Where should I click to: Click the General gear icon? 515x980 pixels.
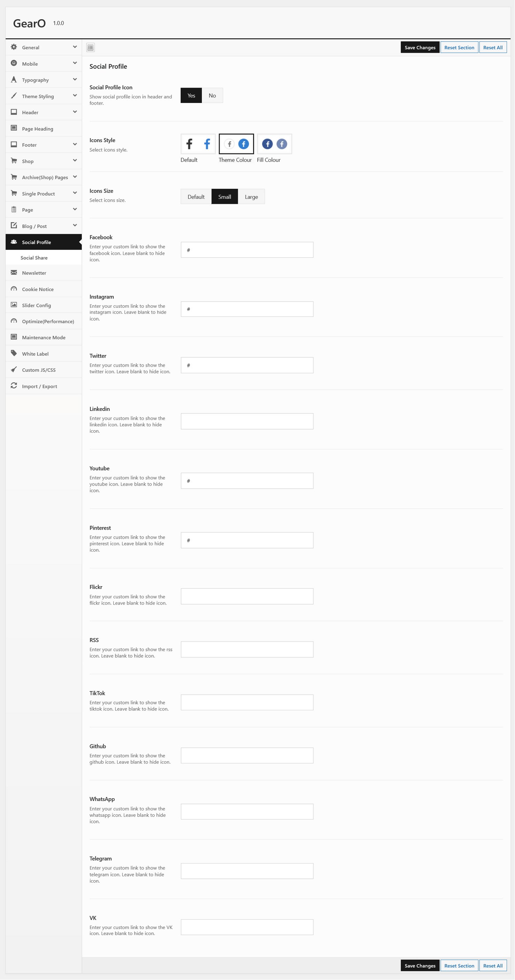pyautogui.click(x=14, y=47)
